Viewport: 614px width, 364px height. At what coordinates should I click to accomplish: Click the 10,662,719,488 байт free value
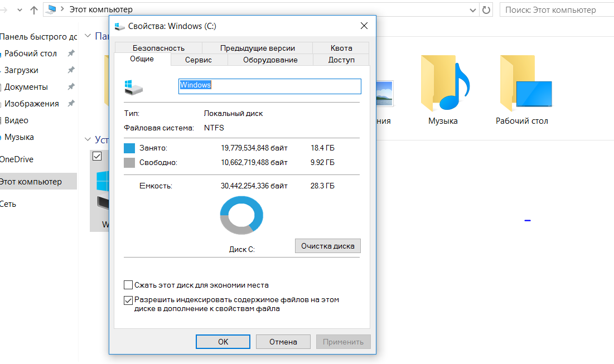pos(254,162)
